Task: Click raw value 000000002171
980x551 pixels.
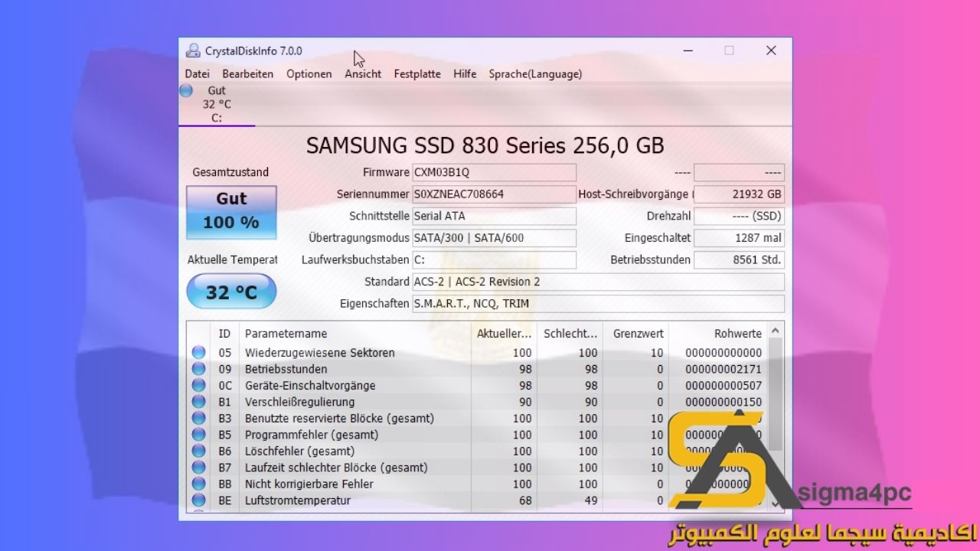Action: pos(724,369)
